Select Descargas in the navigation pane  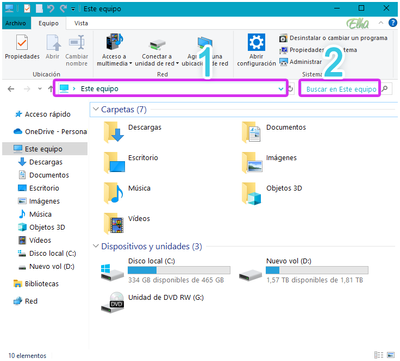41,162
